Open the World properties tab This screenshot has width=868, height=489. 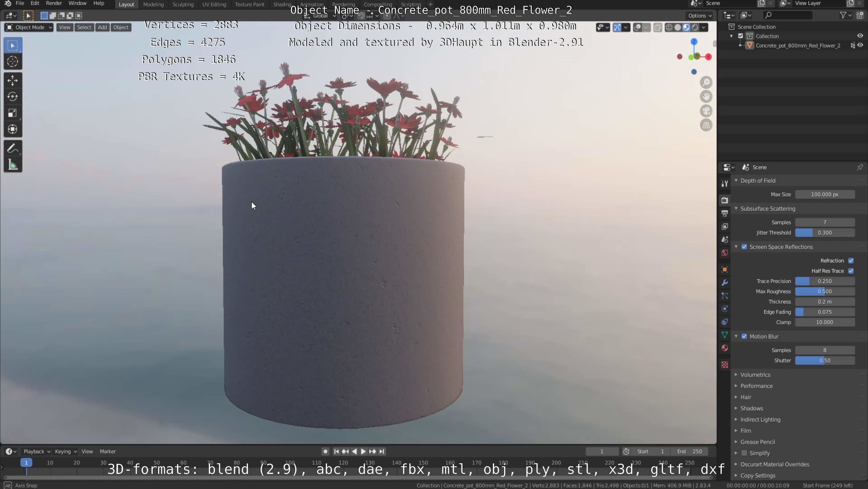pyautogui.click(x=725, y=253)
